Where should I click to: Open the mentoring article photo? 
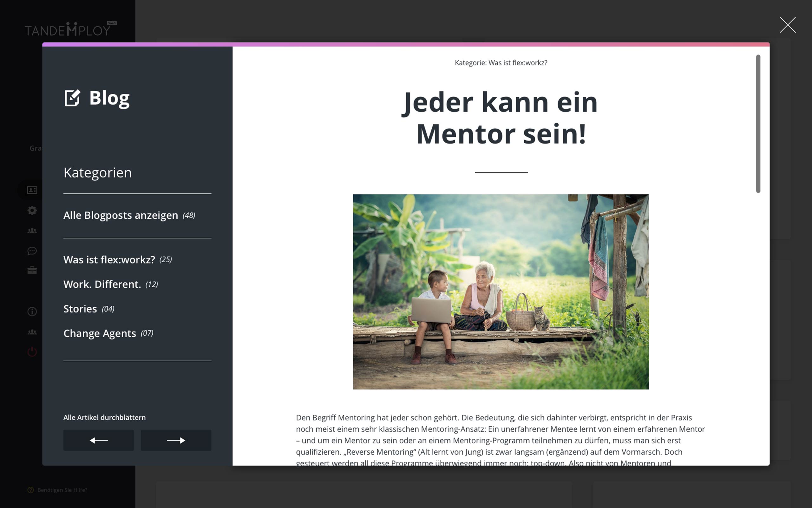pyautogui.click(x=501, y=292)
